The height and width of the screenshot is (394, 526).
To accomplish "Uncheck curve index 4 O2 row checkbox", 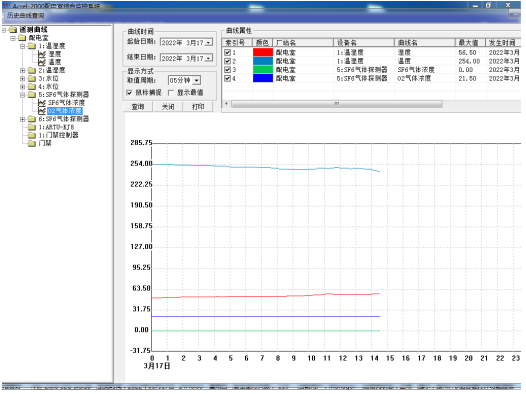I will coord(227,78).
